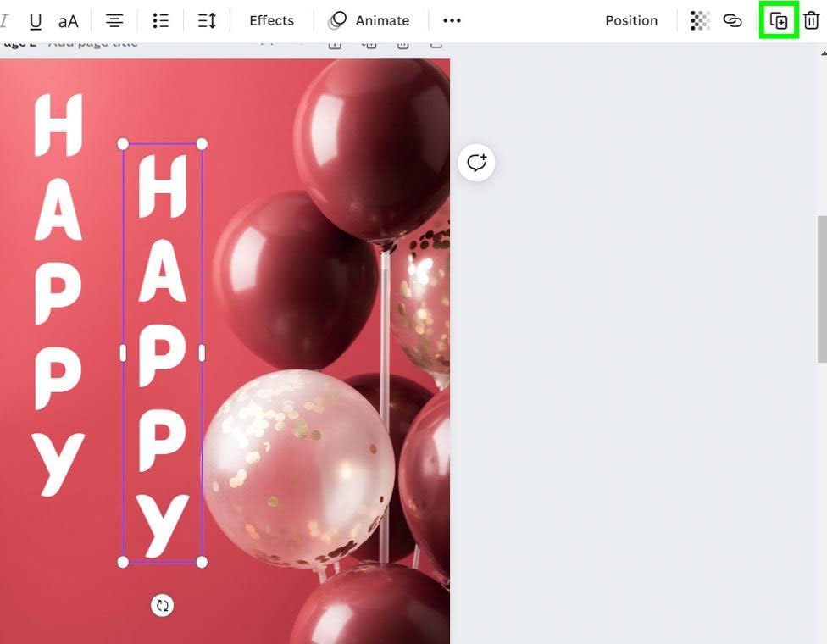Click the top-left corner handle of selection
This screenshot has height=644, width=827.
[x=123, y=144]
